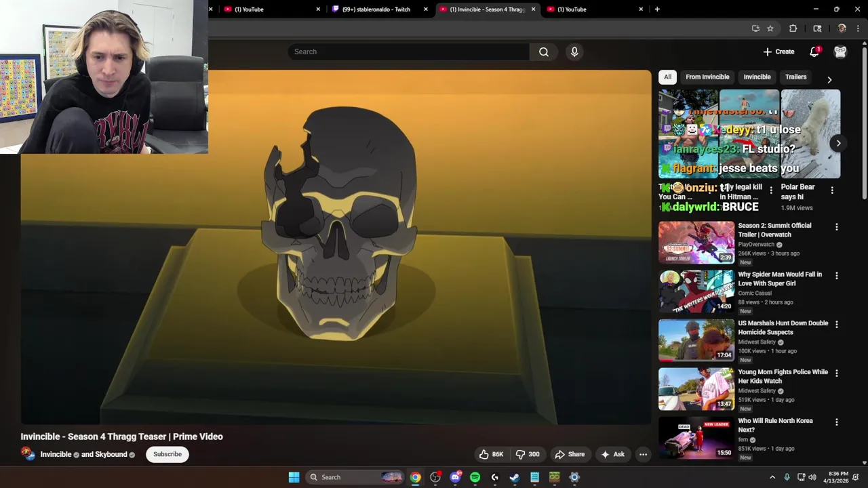Screen dimensions: 868x488
Task: Click the Young Mom Fights Police thumbnail
Action: [696, 388]
